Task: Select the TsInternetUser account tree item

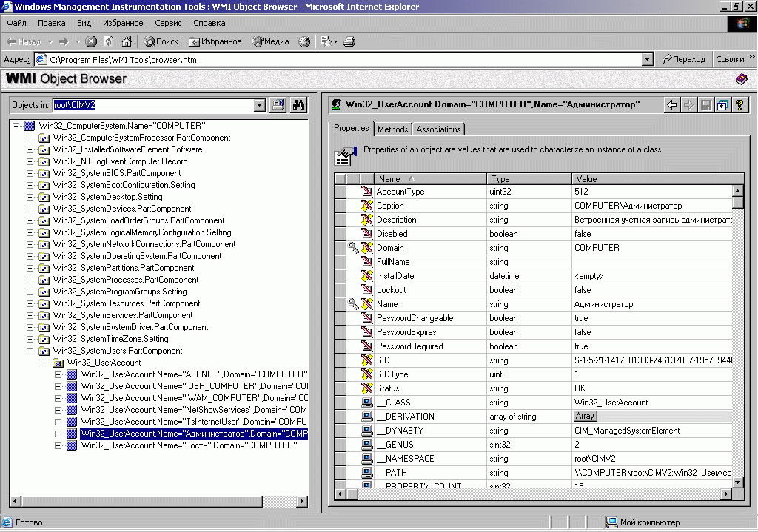Action: tap(194, 422)
